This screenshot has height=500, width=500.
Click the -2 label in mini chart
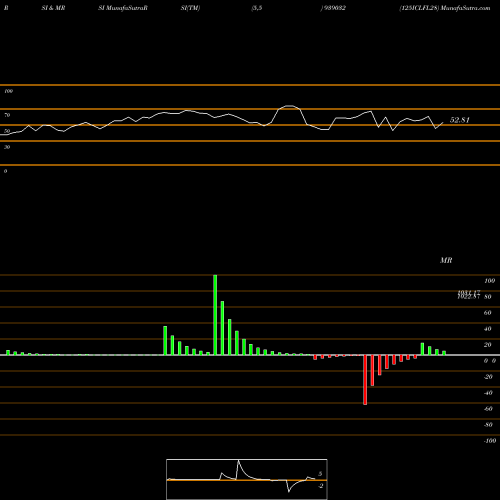[x=320, y=486]
